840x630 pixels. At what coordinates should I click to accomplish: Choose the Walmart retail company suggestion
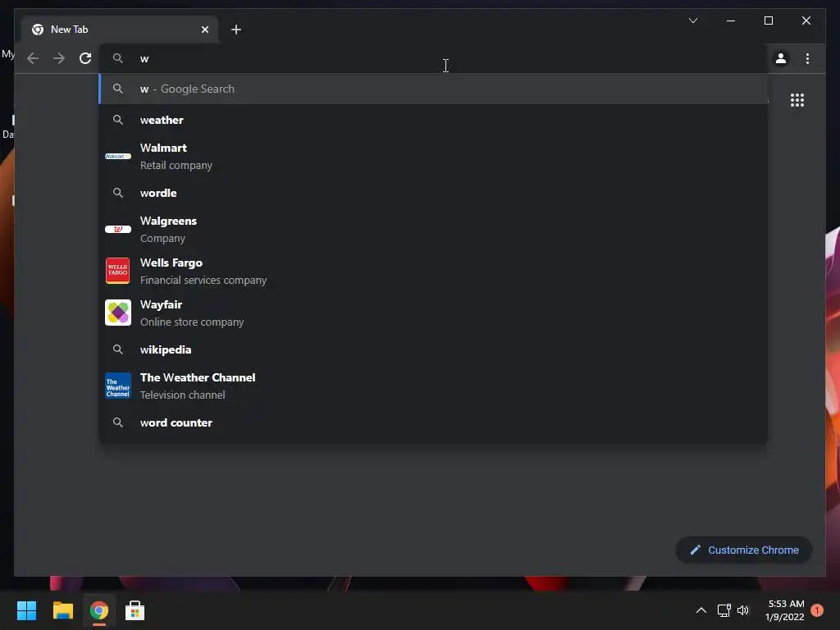point(433,157)
